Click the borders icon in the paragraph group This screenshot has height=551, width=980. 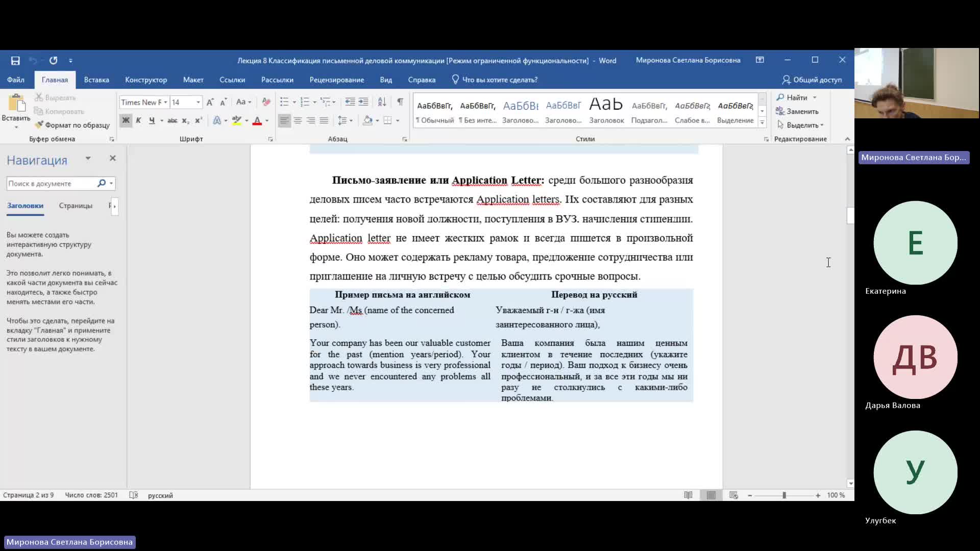coord(387,120)
